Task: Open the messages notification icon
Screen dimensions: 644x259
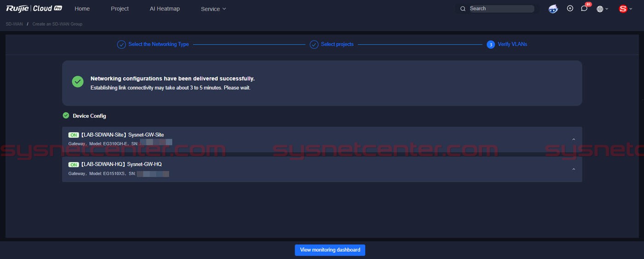Action: click(584, 9)
